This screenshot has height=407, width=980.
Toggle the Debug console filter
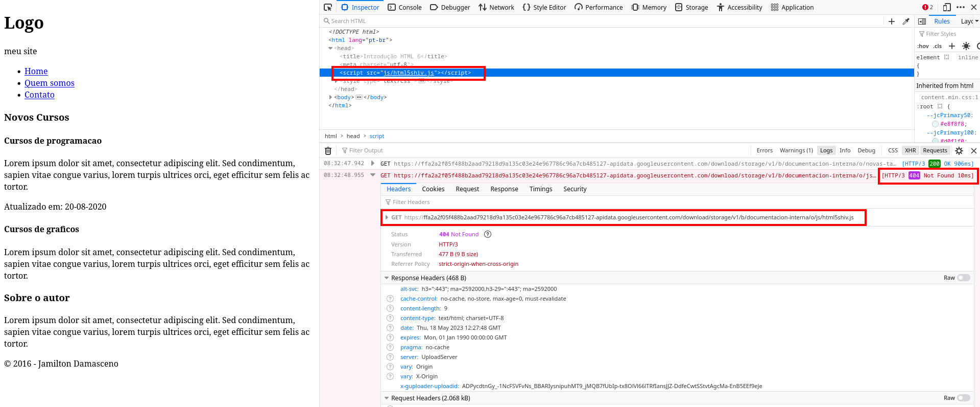866,150
